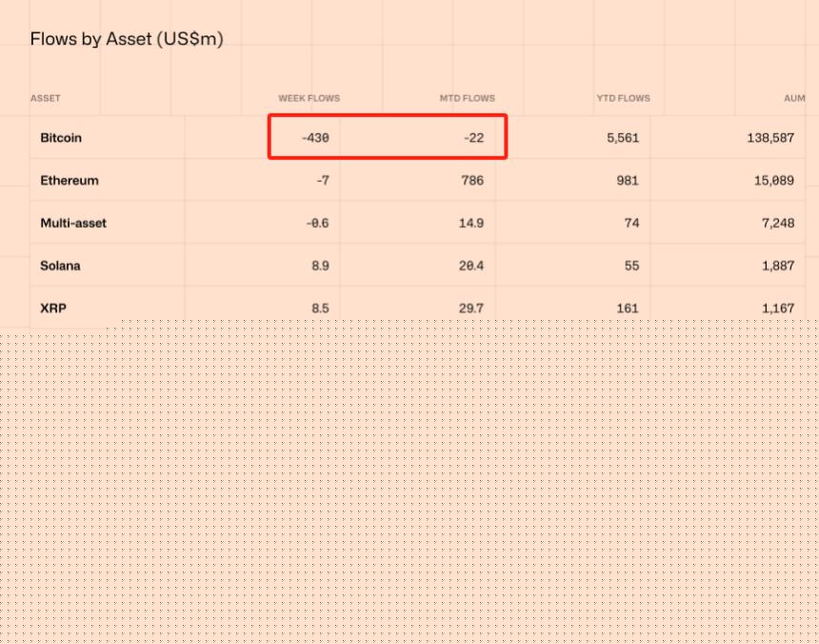This screenshot has height=644, width=819.
Task: Sort by the ASSET column header
Action: pos(46,98)
